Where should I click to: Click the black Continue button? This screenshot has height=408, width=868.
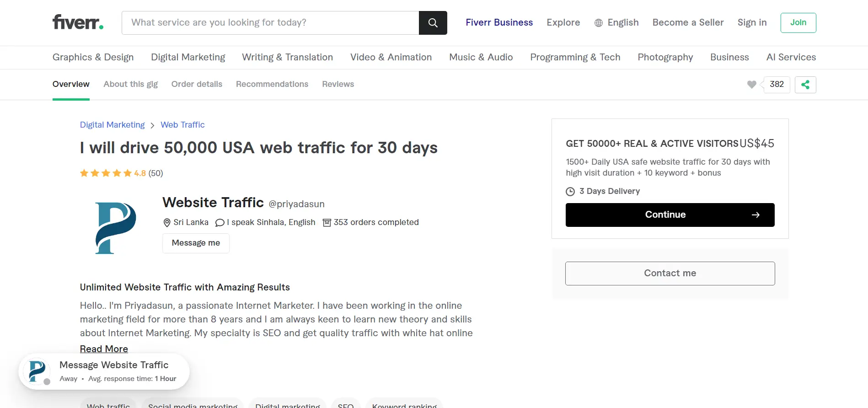670,215
